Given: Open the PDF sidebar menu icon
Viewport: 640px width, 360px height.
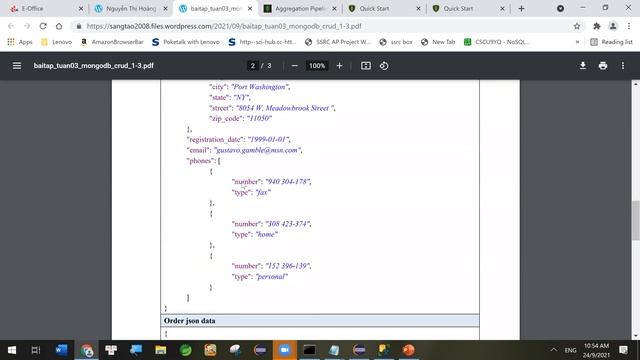Looking at the screenshot, I should point(17,66).
